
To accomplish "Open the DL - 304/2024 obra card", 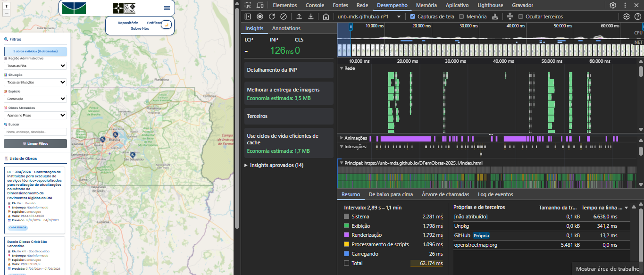I will [35, 200].
